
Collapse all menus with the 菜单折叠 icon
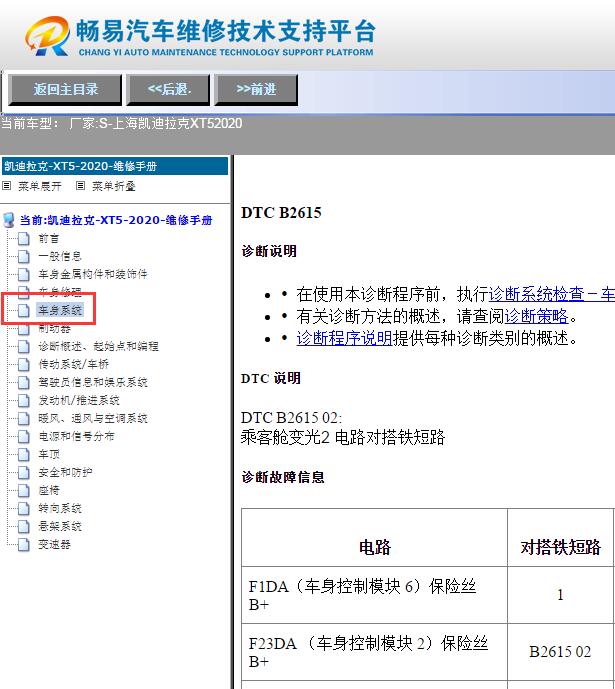[x=80, y=186]
